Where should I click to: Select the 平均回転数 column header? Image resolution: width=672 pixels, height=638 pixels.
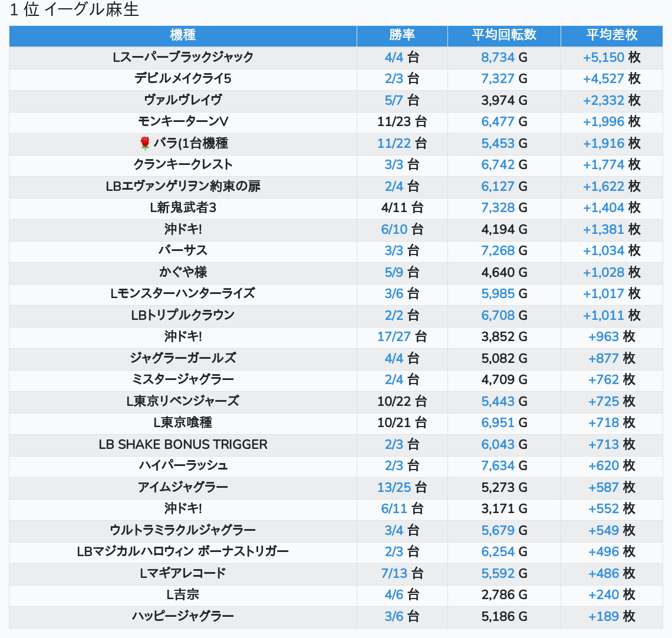click(504, 35)
